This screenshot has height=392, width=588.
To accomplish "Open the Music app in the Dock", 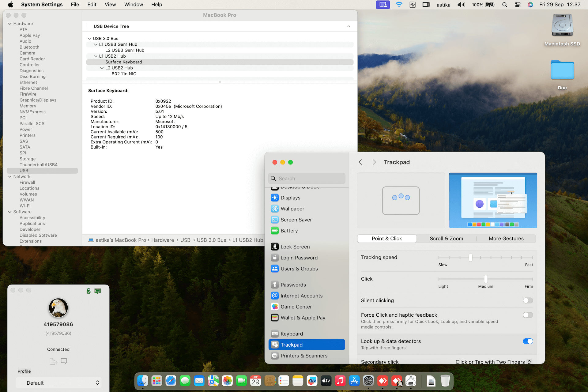I will pyautogui.click(x=340, y=381).
